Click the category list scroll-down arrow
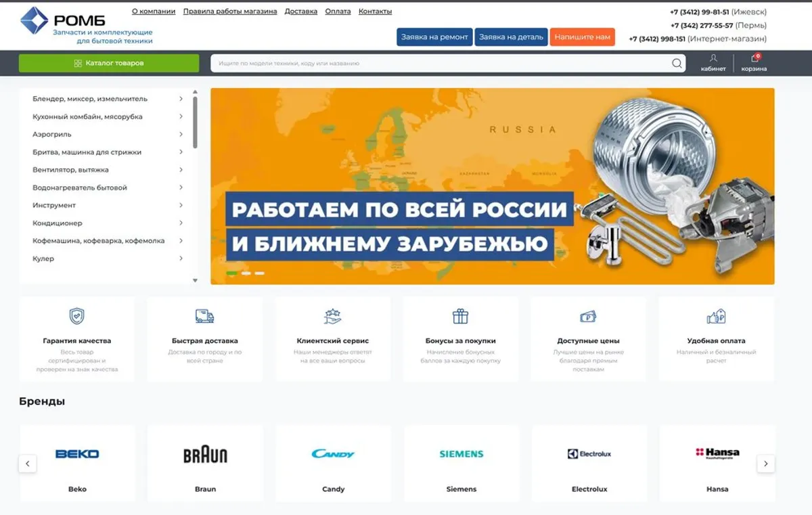The height and width of the screenshot is (515, 812). click(x=196, y=280)
